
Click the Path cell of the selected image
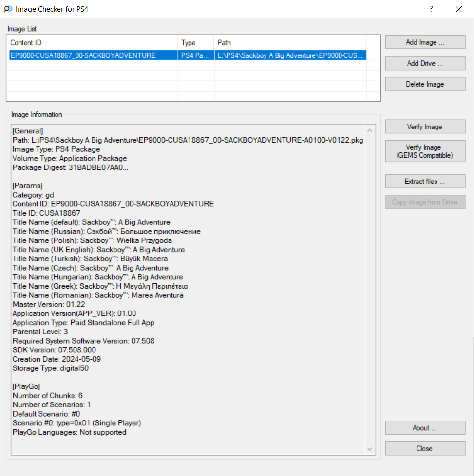coord(290,55)
